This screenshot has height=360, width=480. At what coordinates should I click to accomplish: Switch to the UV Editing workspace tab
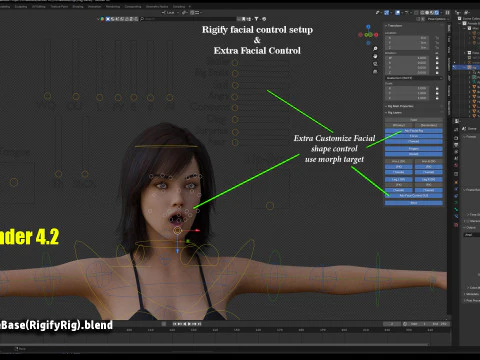point(38,6)
